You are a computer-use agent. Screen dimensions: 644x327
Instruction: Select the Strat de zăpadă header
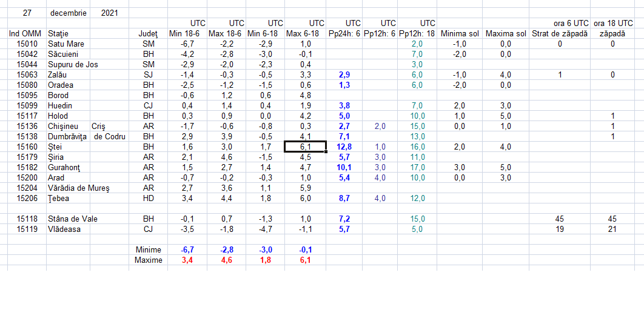tap(559, 34)
